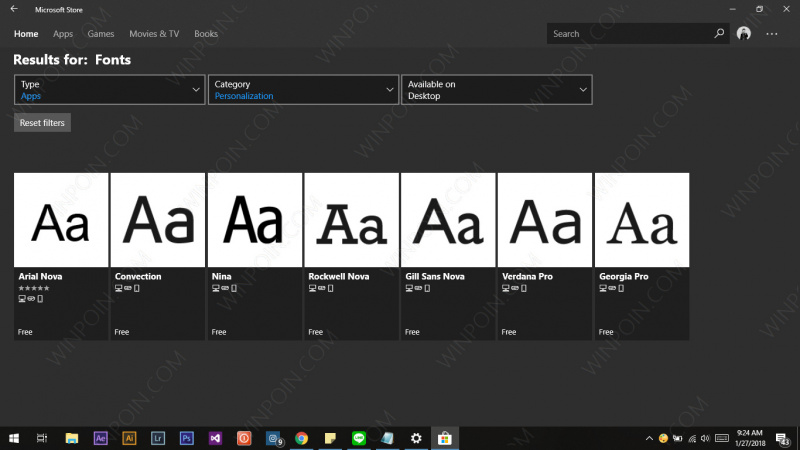Launch Illustrator from taskbar
Image resolution: width=800 pixels, height=450 pixels.
pos(129,438)
